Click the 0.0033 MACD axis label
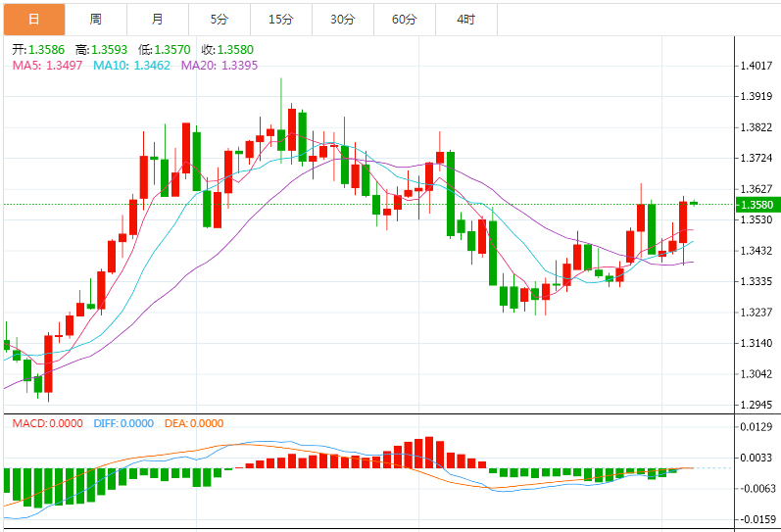The height and width of the screenshot is (532, 781). pos(757,458)
